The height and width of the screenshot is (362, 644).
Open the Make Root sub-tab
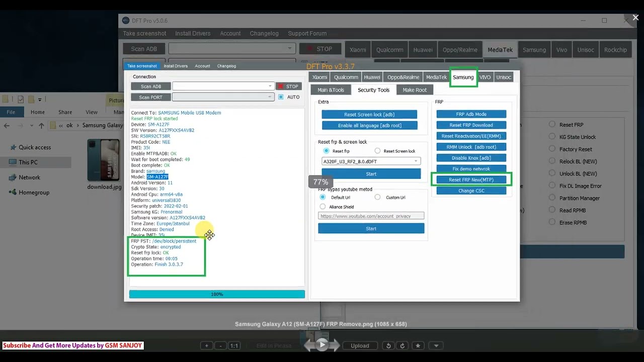[x=415, y=90]
